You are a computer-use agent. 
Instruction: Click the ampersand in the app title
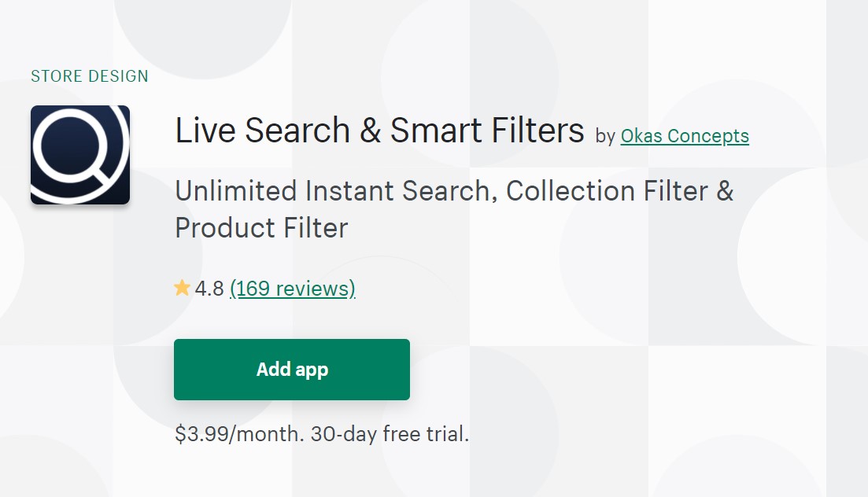tap(370, 131)
